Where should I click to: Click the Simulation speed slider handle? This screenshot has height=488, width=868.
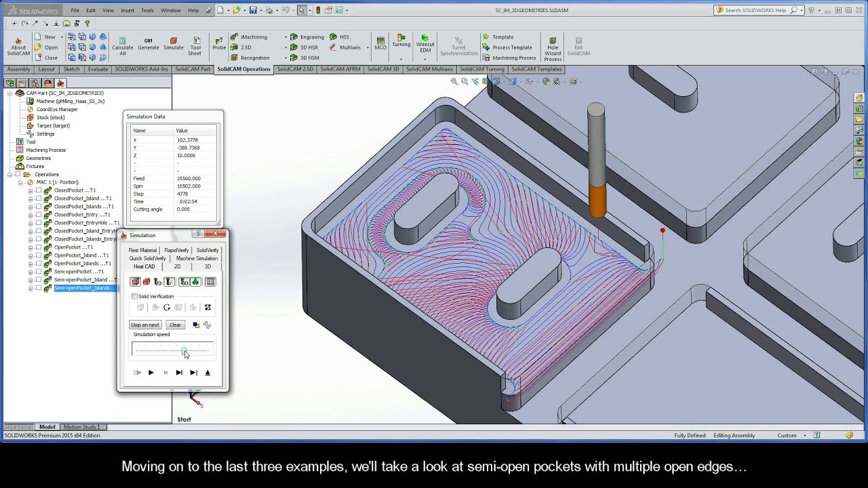(184, 350)
